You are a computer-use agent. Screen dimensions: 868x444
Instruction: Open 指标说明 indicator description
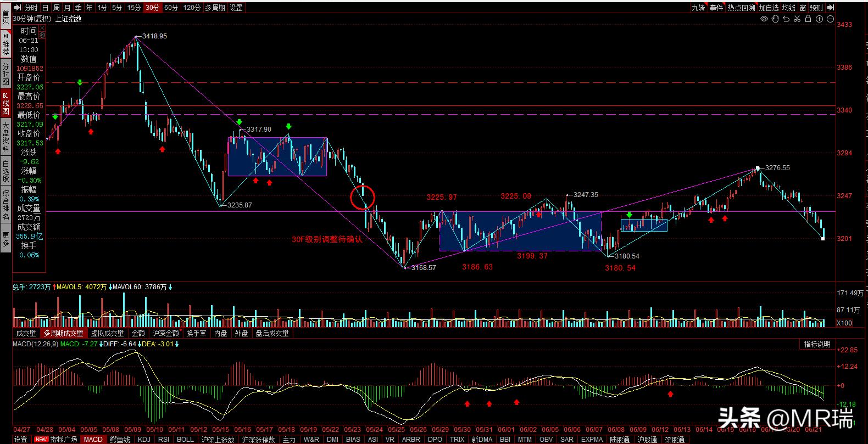[817, 344]
